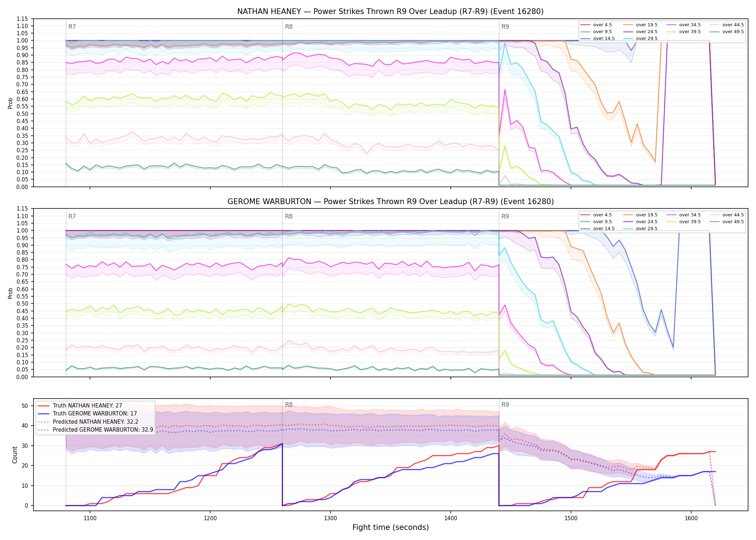Viewport: 756px width, 540px height.
Task: Click the blue 'over 14.5' line sample in Warburton legend
Action: click(x=585, y=229)
